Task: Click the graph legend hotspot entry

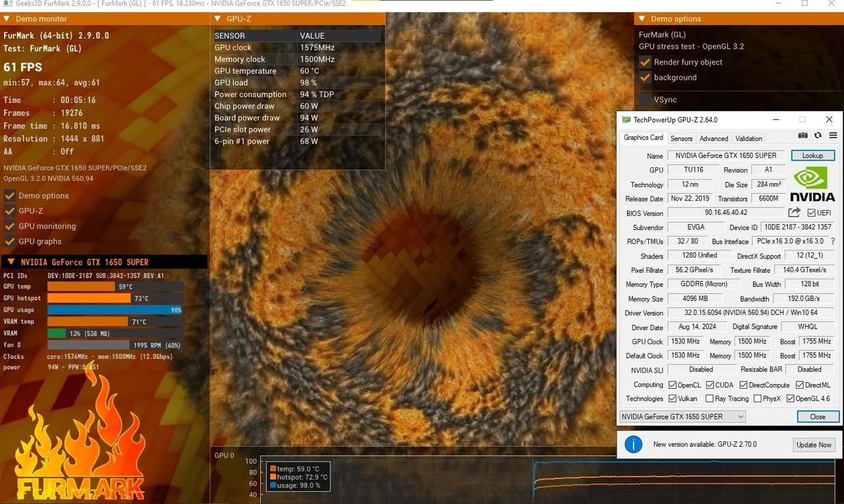Action: (297, 477)
